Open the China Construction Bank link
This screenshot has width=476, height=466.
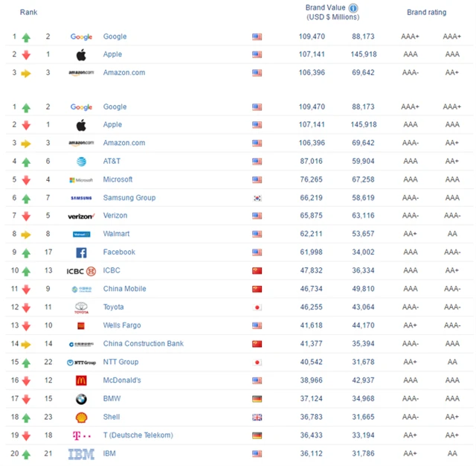click(143, 344)
